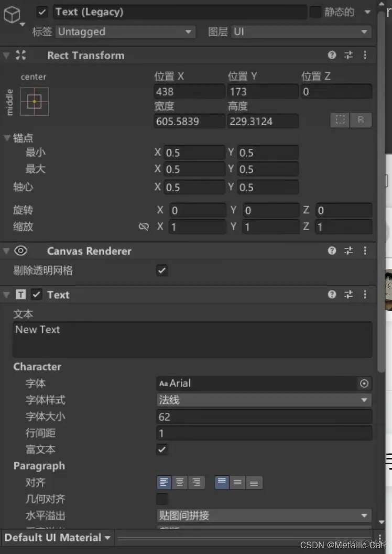Open the static flags dropdown arrow

367,12
